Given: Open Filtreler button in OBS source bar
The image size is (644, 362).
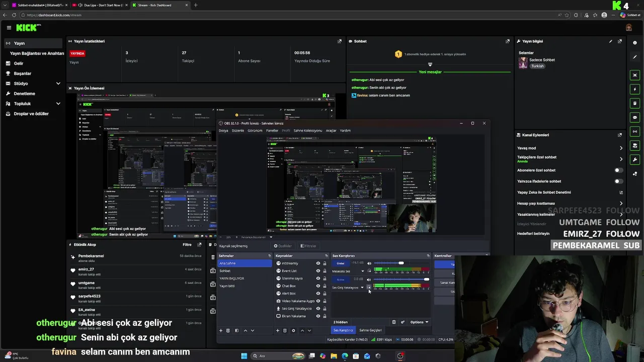Looking at the screenshot, I should click(x=308, y=246).
